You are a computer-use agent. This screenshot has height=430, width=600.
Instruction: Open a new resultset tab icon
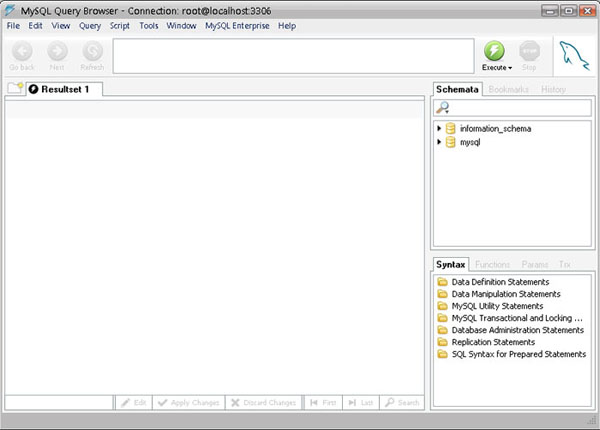[15, 88]
